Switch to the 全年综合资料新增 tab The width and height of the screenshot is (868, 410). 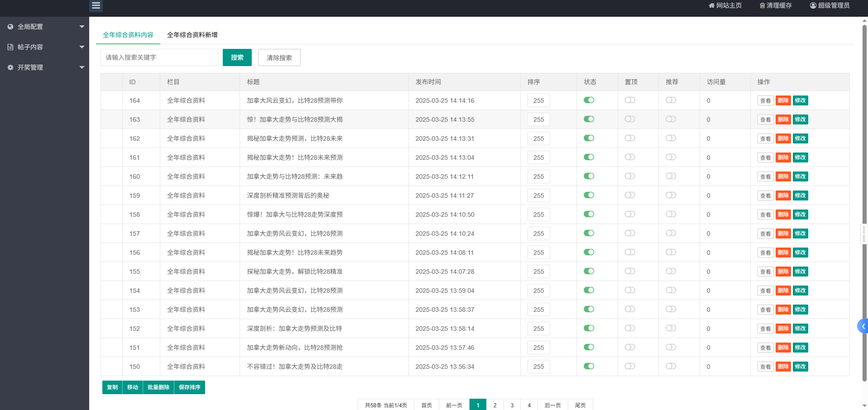[192, 34]
